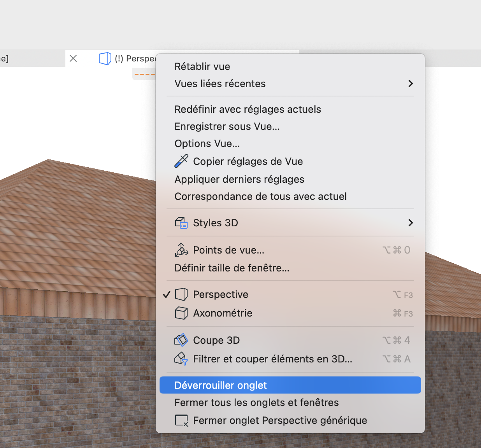Click the Coupe 3D icon

181,340
